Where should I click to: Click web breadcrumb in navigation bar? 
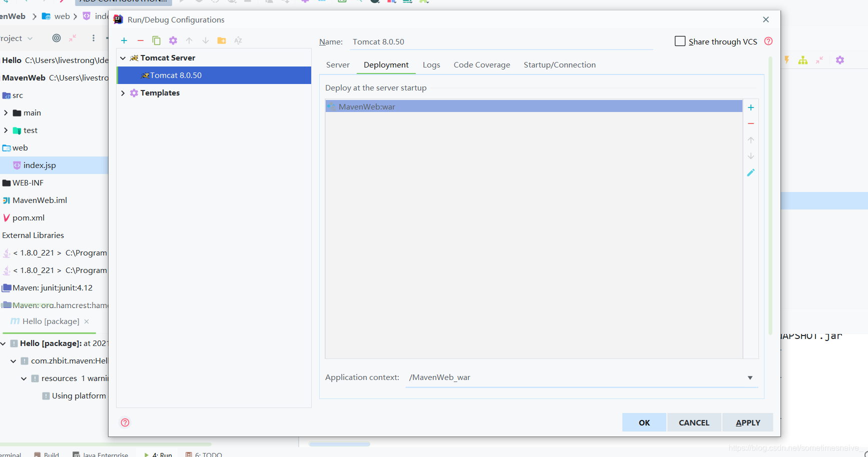[57, 16]
